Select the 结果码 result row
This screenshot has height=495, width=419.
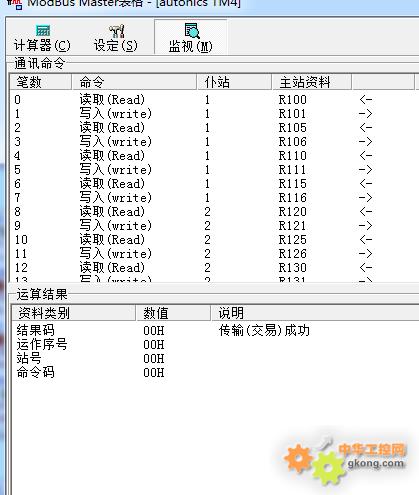213,331
